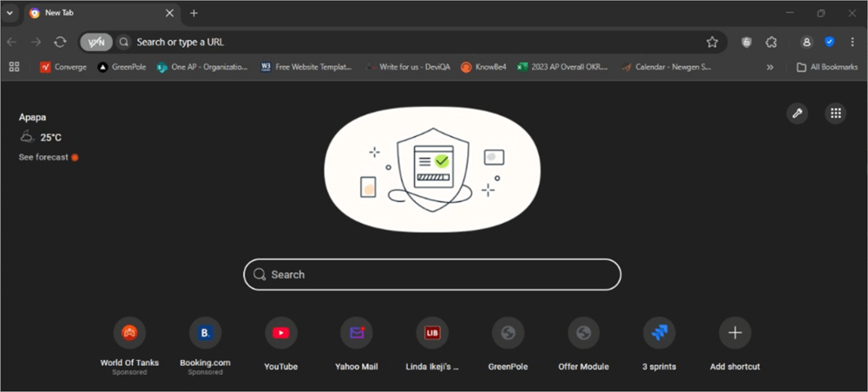Screen dimensions: 868x392
Task: Open the tab search dropdown arrow
Action: click(x=10, y=13)
